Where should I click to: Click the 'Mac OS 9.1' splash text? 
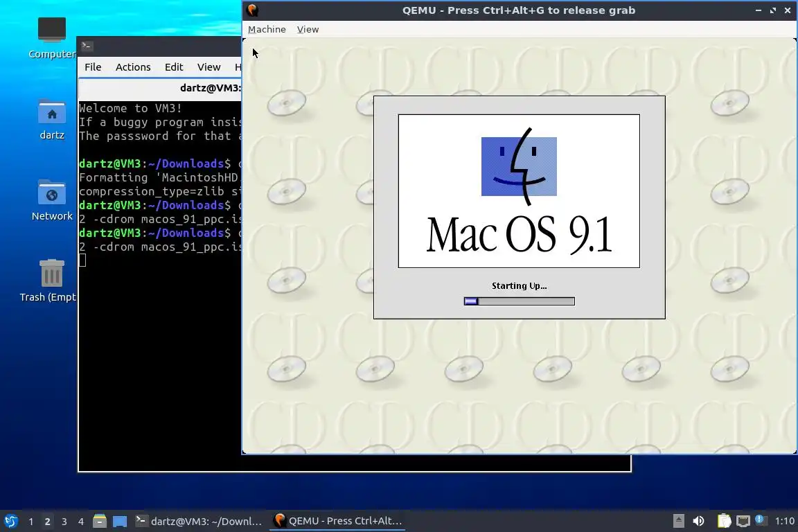[519, 235]
